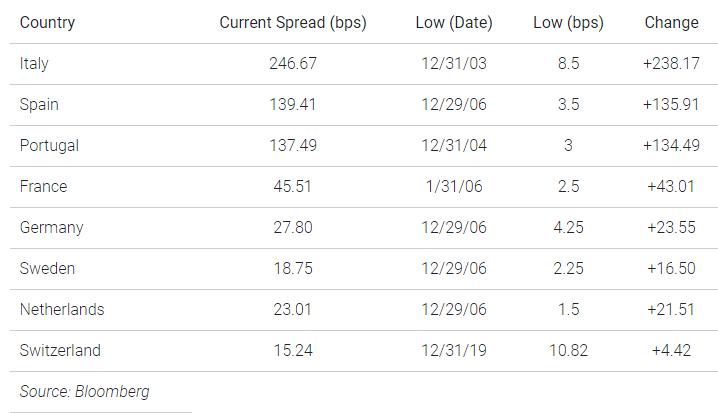Select the Spain row label
This screenshot has height=413, width=718.
tap(39, 105)
